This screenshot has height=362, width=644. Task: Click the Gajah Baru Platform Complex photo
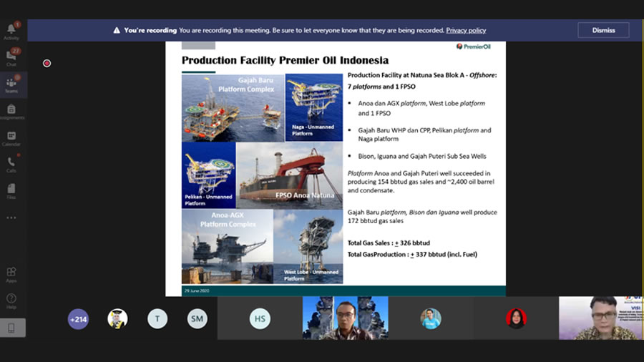[233, 107]
